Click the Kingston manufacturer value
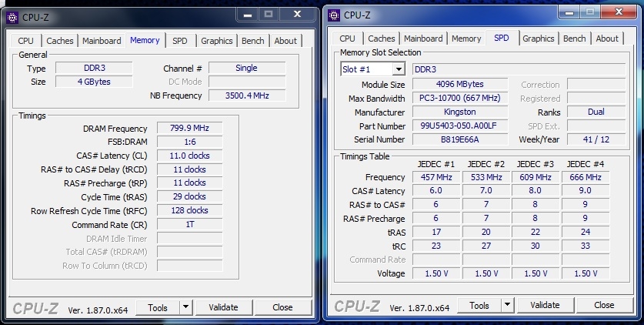The width and height of the screenshot is (644, 325). (x=460, y=112)
